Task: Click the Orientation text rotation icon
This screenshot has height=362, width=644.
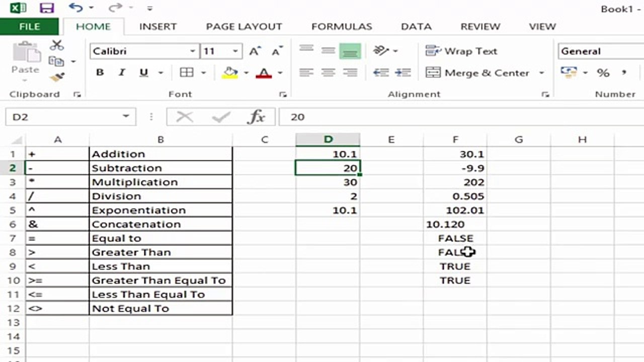Action: pyautogui.click(x=382, y=50)
